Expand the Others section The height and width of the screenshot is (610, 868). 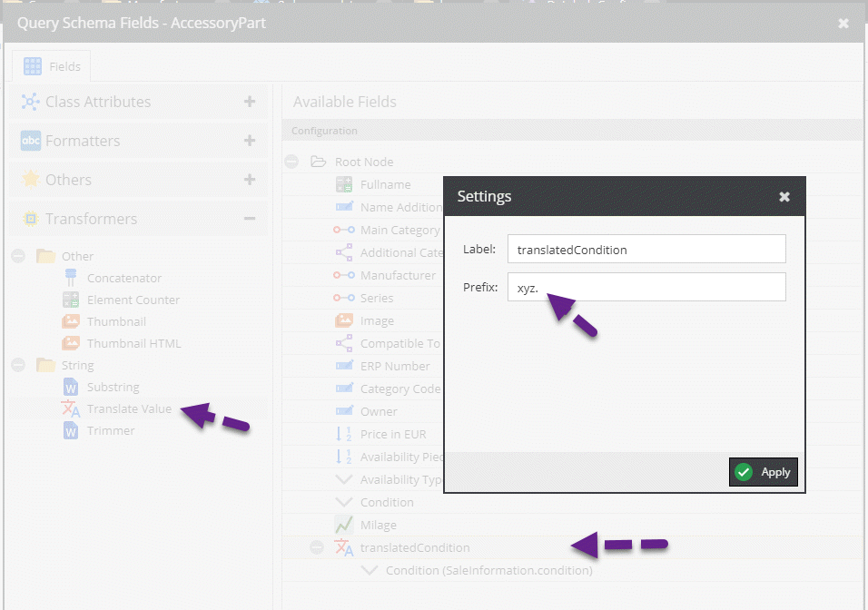pos(250,180)
